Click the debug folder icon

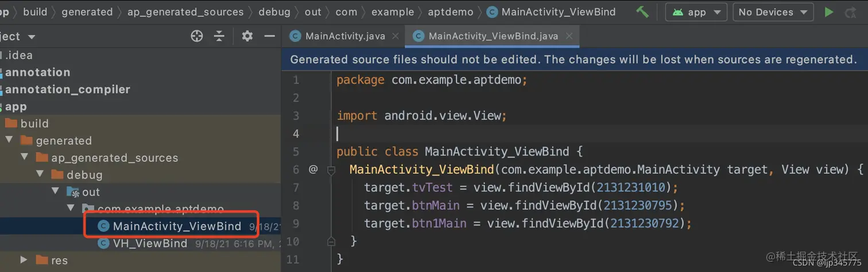57,174
